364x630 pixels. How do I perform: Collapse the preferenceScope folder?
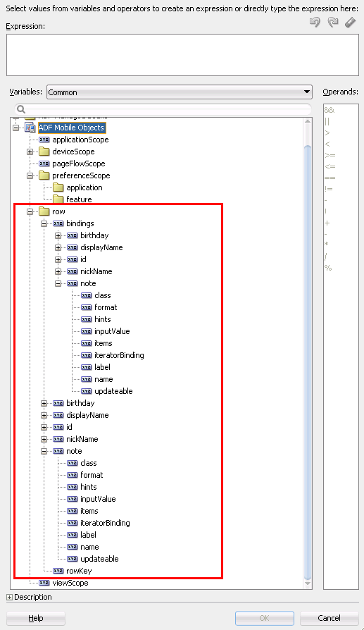coord(30,175)
